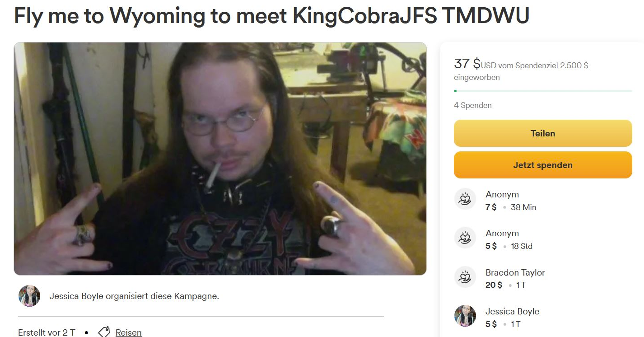Click the 37 $ raised amount
644x337 pixels.
tap(467, 64)
